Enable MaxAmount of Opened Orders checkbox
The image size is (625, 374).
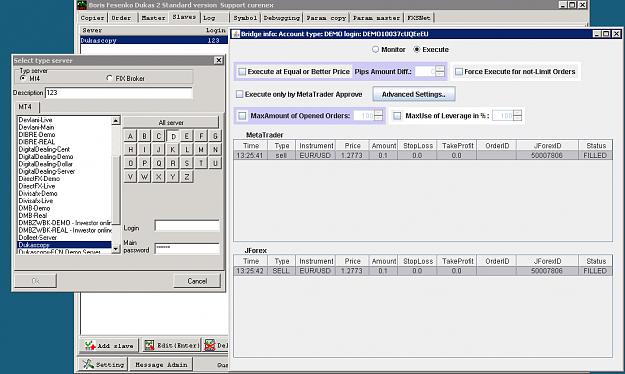pos(242,116)
